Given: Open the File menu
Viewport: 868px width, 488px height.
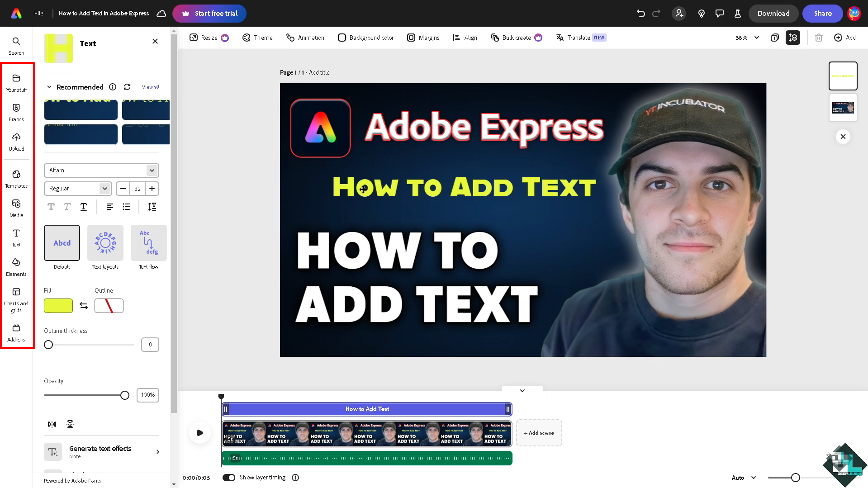Looking at the screenshot, I should [39, 13].
